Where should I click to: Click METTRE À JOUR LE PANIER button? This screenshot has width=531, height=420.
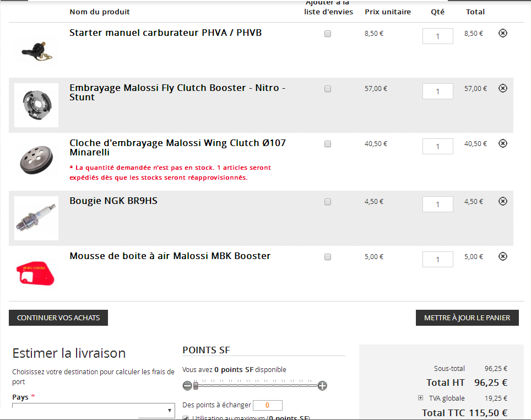[x=467, y=317]
